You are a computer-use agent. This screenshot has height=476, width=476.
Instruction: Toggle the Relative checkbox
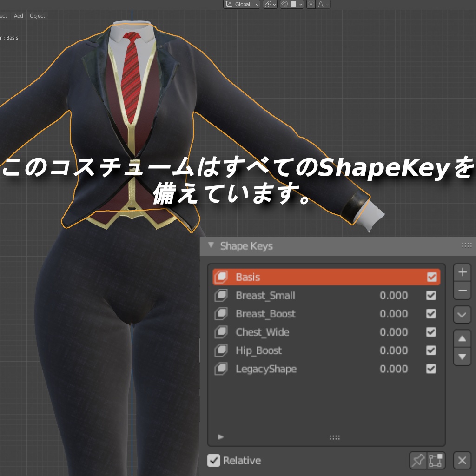[213, 460]
